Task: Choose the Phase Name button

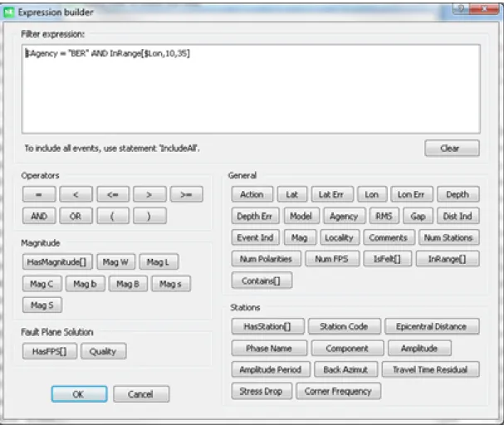Action: point(269,348)
